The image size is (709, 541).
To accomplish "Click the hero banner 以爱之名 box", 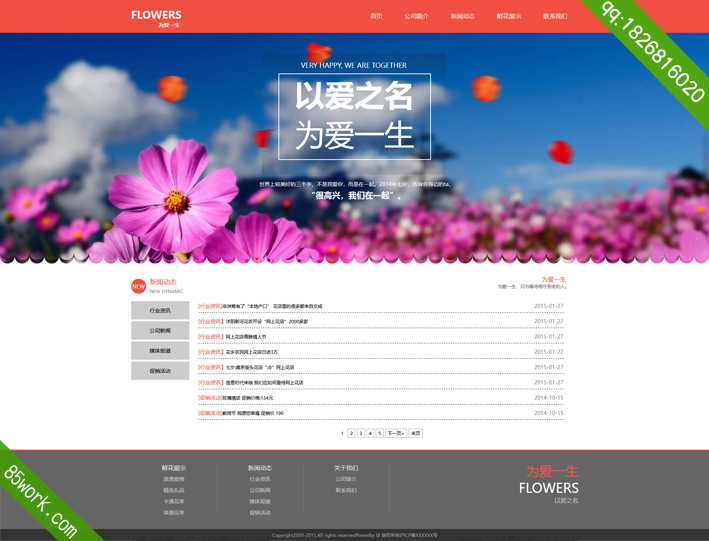I will [x=354, y=116].
